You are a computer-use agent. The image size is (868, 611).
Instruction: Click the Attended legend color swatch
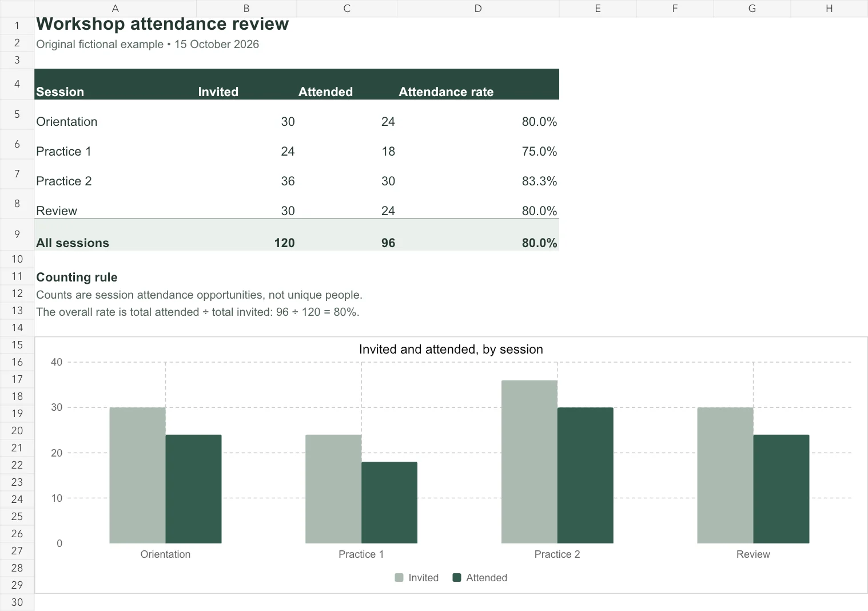[457, 578]
